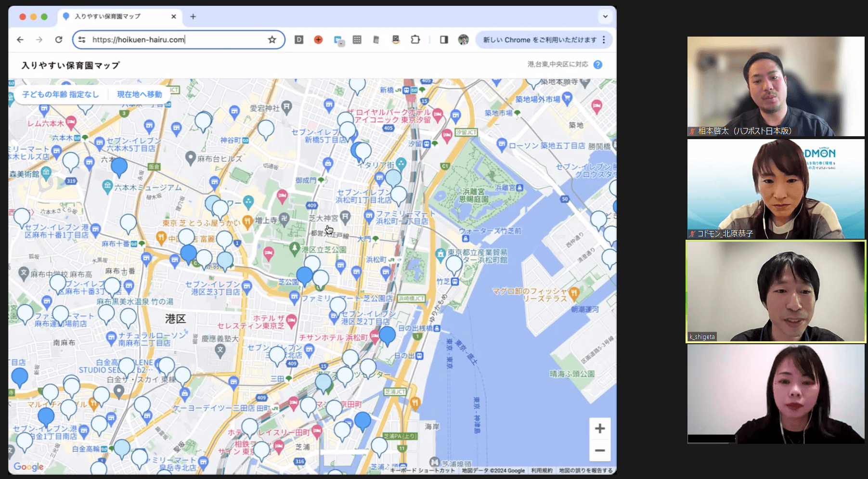View site information in address bar
Screen dimensions: 868x479
coord(82,40)
